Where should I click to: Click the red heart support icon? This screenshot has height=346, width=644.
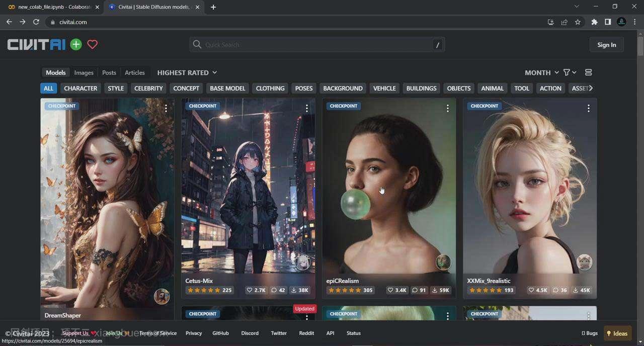pos(92,44)
